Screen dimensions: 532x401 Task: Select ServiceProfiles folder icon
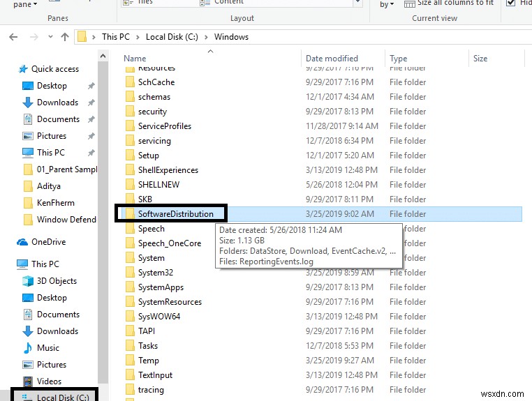click(130, 126)
